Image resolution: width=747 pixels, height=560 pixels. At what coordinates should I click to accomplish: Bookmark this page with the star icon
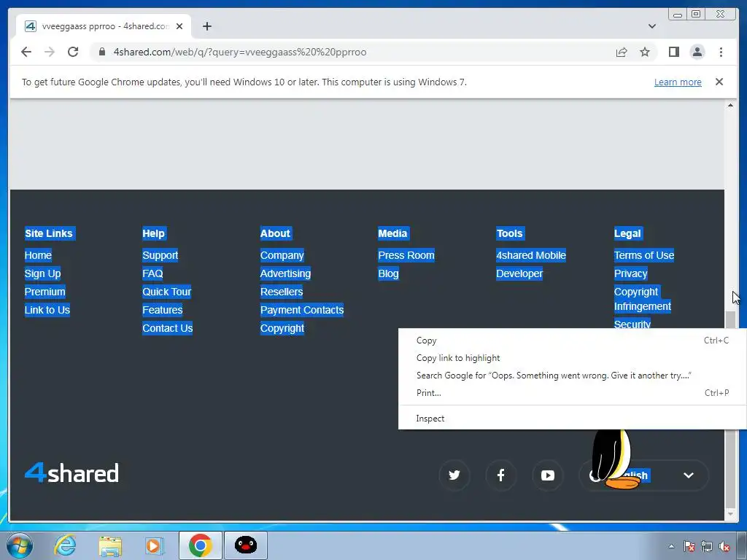tap(645, 52)
